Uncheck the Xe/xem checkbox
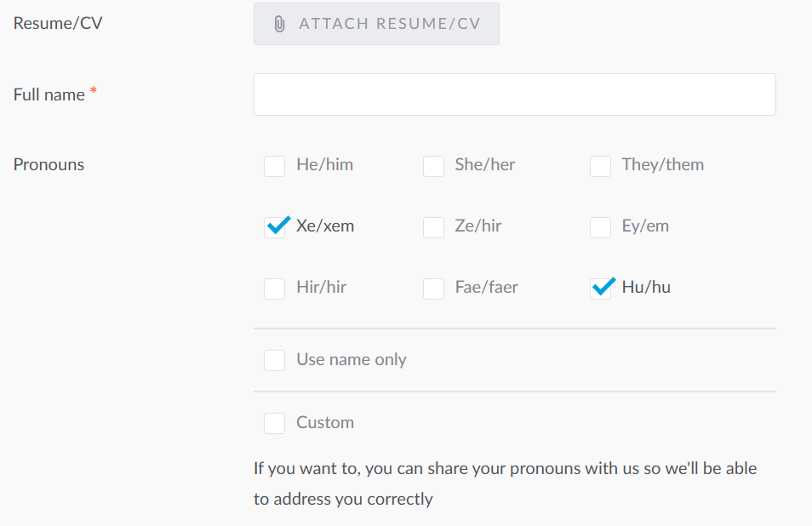The height and width of the screenshot is (526, 812). pos(274,227)
